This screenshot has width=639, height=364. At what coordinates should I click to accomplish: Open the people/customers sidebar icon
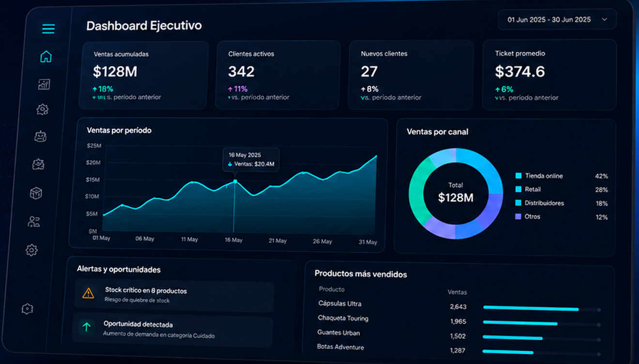click(x=33, y=222)
